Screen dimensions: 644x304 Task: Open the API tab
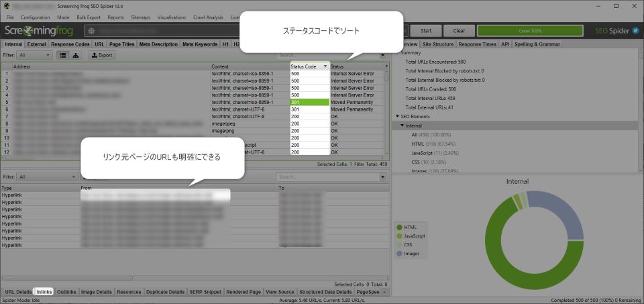[x=505, y=44]
